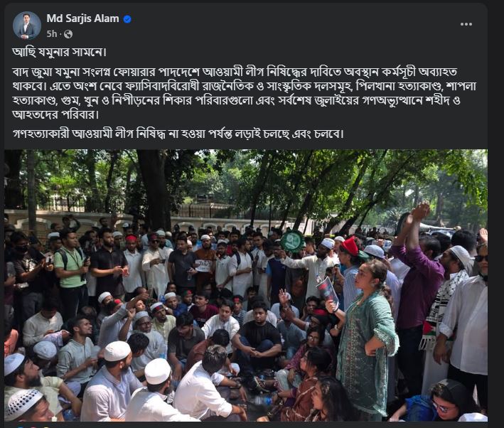The image size is (504, 428).
Task: Click the paragraph starting with বাদ জুমা যমুনা
Action: click(x=245, y=93)
